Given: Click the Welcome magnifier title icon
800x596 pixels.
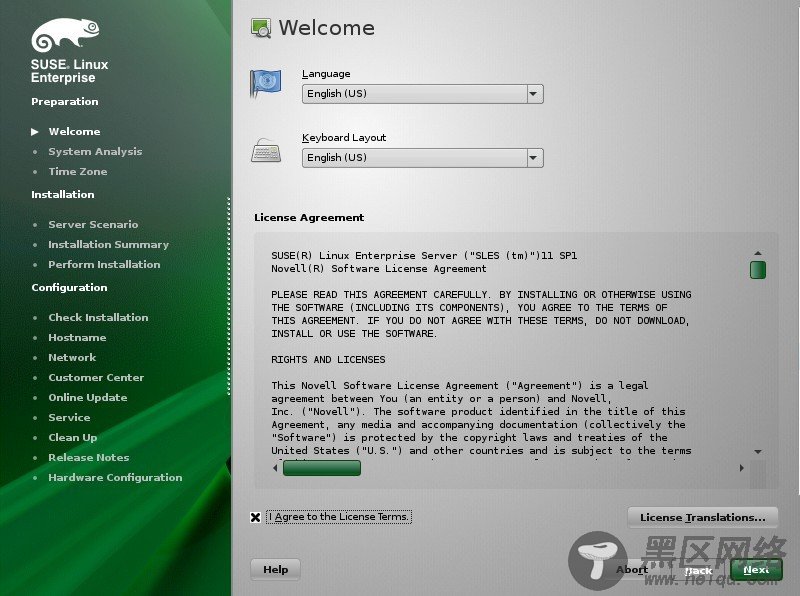Looking at the screenshot, I should pos(261,28).
